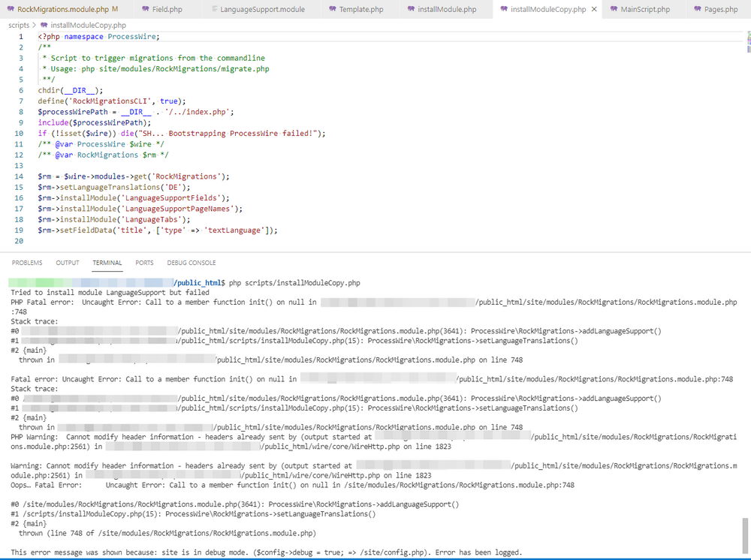Screen dimensions: 751x560
Task: Show the PROBLEMS panel
Action: point(27,263)
